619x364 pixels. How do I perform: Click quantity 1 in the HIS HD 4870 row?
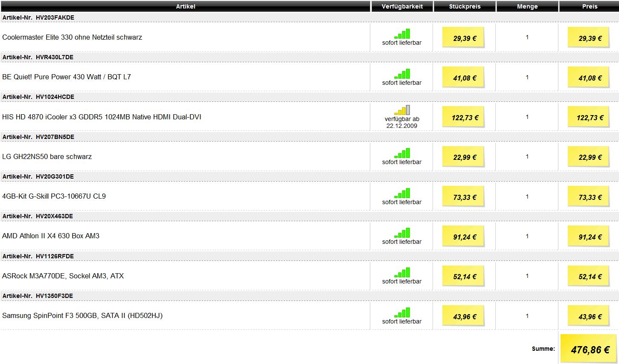[527, 117]
